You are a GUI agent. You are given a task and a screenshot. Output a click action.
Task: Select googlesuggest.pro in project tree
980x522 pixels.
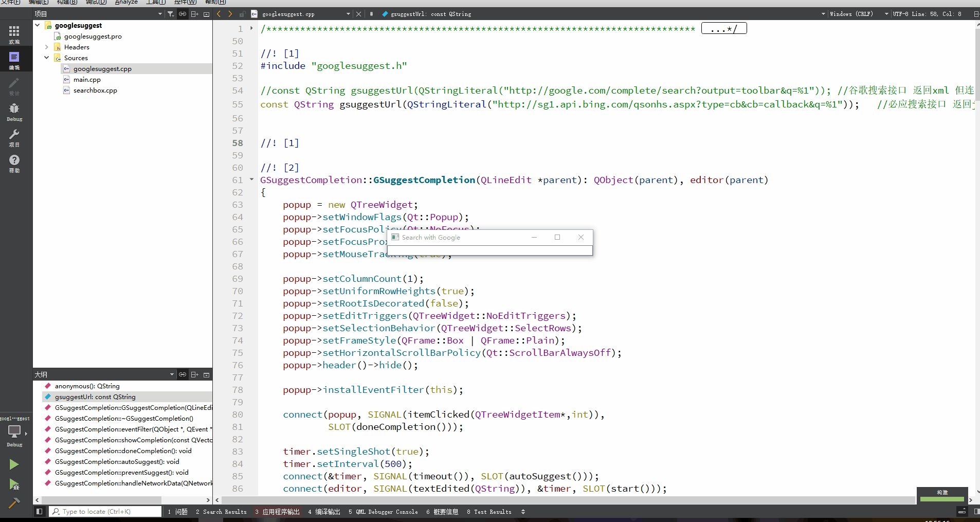tap(93, 37)
